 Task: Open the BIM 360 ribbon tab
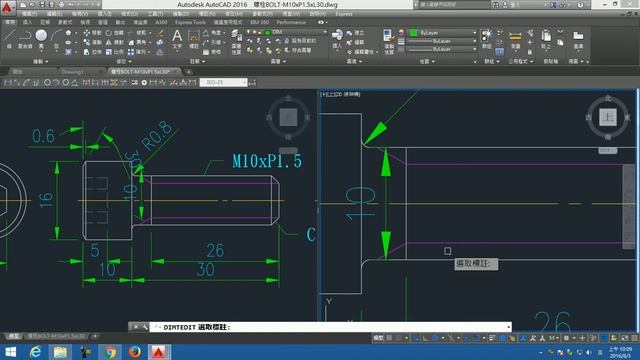tap(260, 22)
